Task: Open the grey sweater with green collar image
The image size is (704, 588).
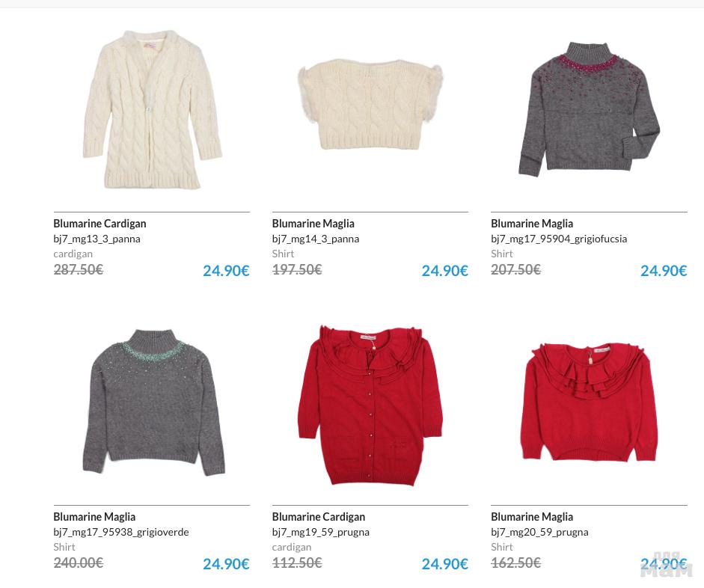Action: (x=153, y=402)
